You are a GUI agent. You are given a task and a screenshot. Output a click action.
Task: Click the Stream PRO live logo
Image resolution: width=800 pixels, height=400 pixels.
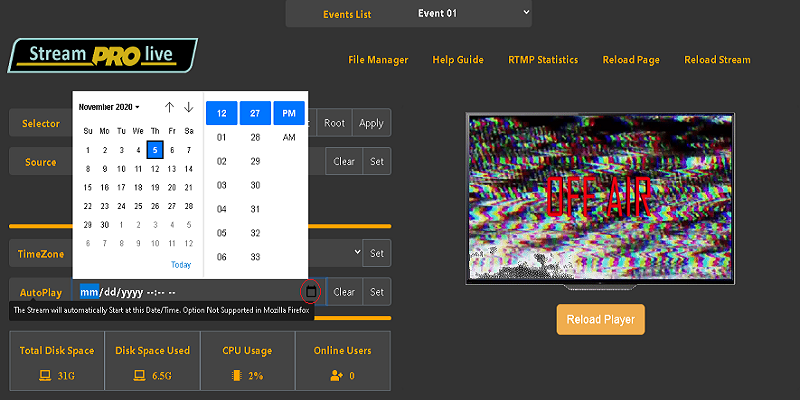(103, 55)
